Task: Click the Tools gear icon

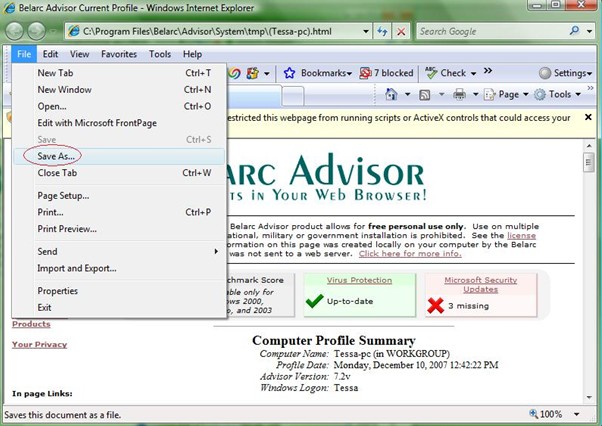Action: (x=540, y=94)
